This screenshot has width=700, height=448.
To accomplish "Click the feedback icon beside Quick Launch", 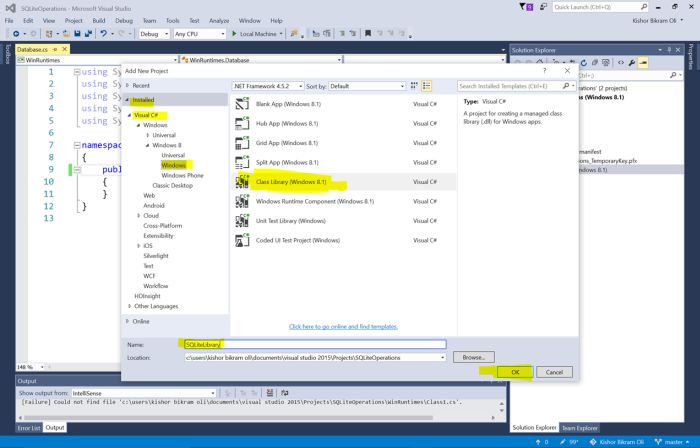I will click(x=543, y=7).
